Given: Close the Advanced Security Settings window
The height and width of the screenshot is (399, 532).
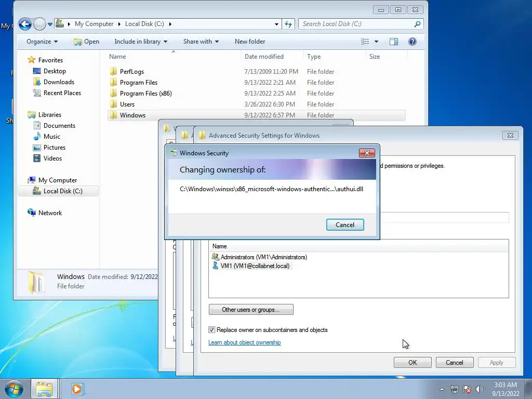Looking at the screenshot, I should (x=510, y=135).
